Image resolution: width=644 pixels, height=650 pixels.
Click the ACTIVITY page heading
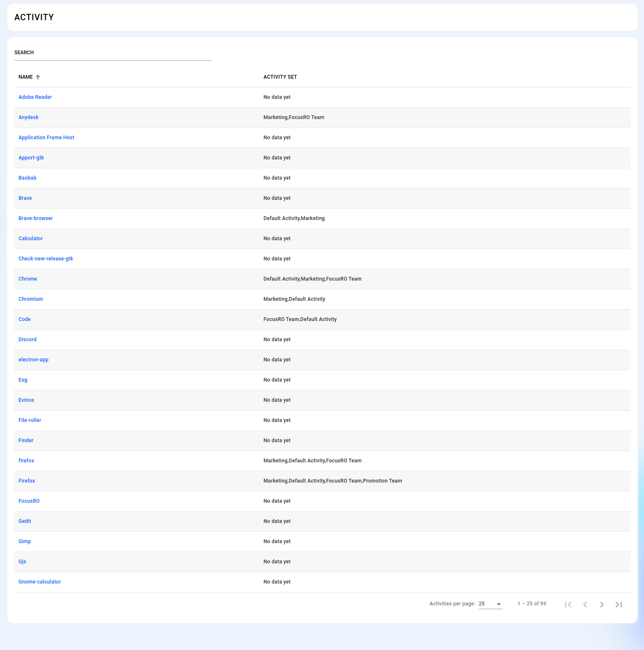tap(34, 17)
